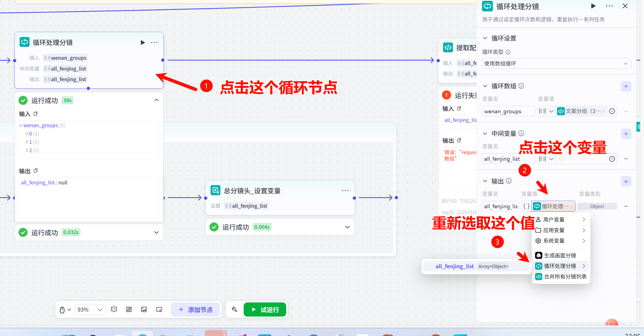Click the green 试运行 run button
Screen dimensions: 644x336
tap(265, 309)
